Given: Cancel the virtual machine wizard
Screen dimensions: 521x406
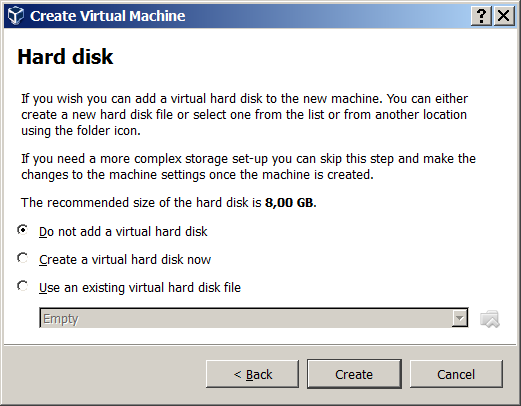Looking at the screenshot, I should (x=456, y=374).
